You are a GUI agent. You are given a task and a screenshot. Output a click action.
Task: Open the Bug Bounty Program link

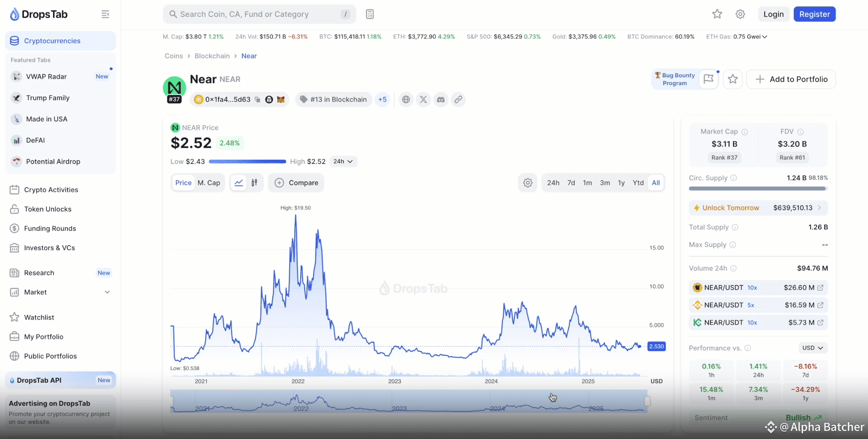click(674, 79)
